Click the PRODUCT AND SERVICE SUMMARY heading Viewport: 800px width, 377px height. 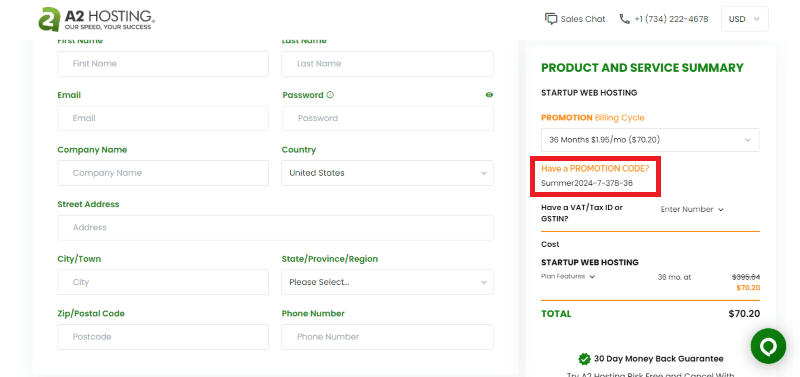pyautogui.click(x=642, y=68)
